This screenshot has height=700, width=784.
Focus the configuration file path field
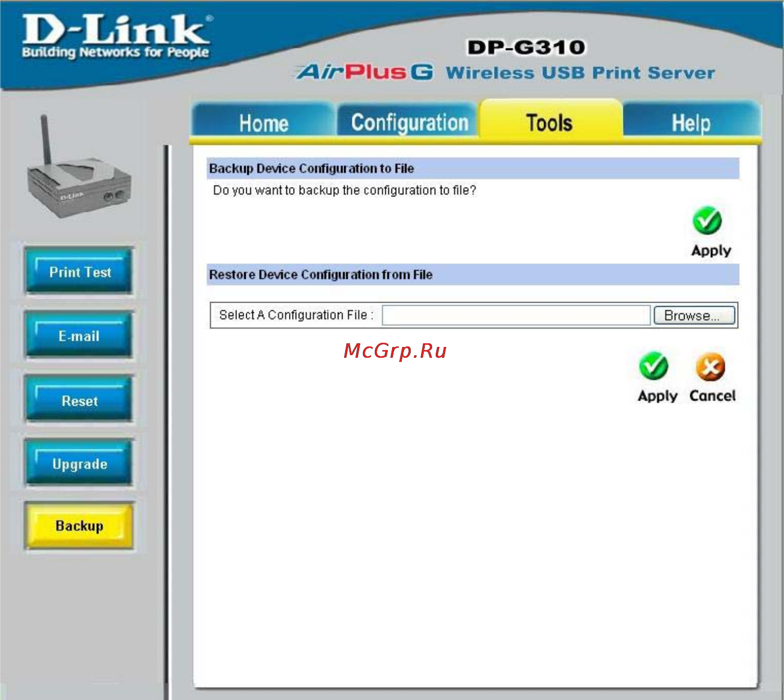(x=516, y=315)
